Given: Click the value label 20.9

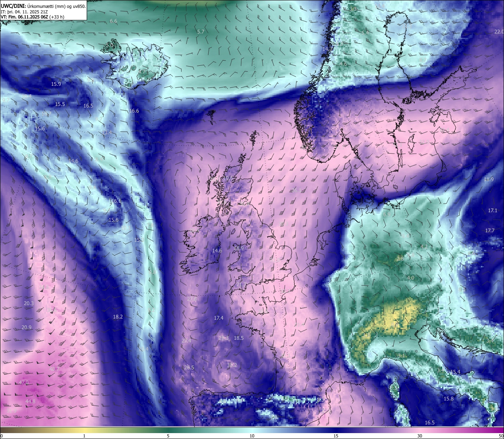Looking at the screenshot, I should (x=26, y=328).
